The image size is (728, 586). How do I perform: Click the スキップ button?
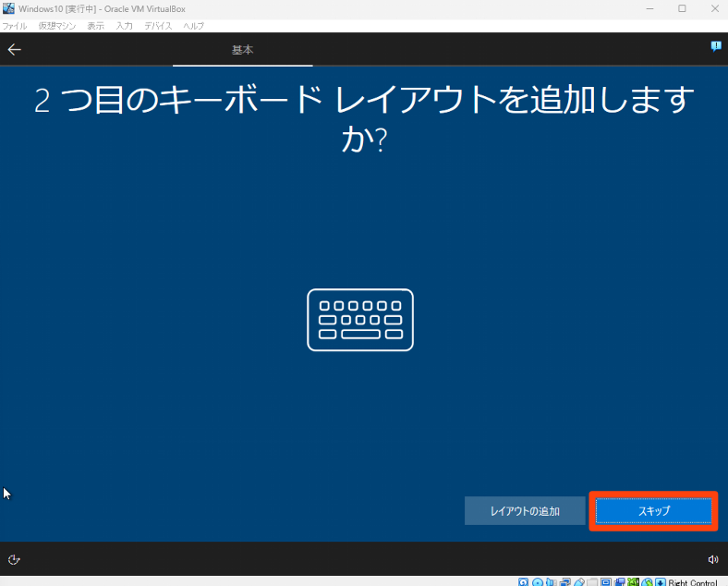pos(654,511)
